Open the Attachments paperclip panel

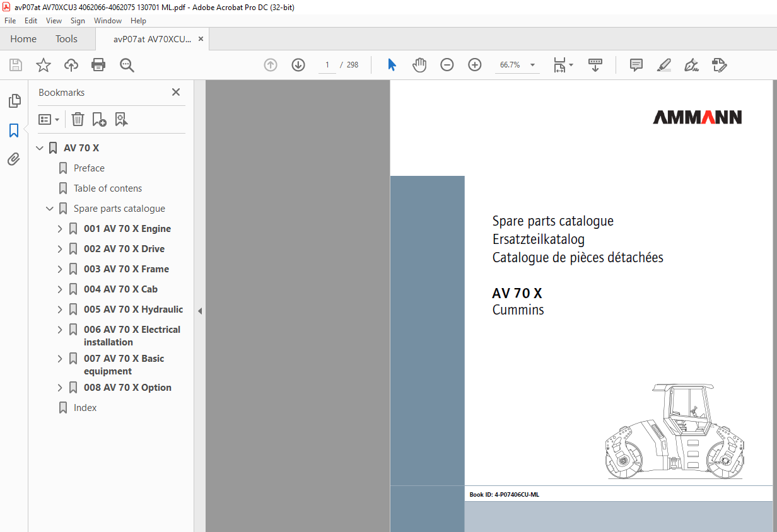[x=14, y=159]
